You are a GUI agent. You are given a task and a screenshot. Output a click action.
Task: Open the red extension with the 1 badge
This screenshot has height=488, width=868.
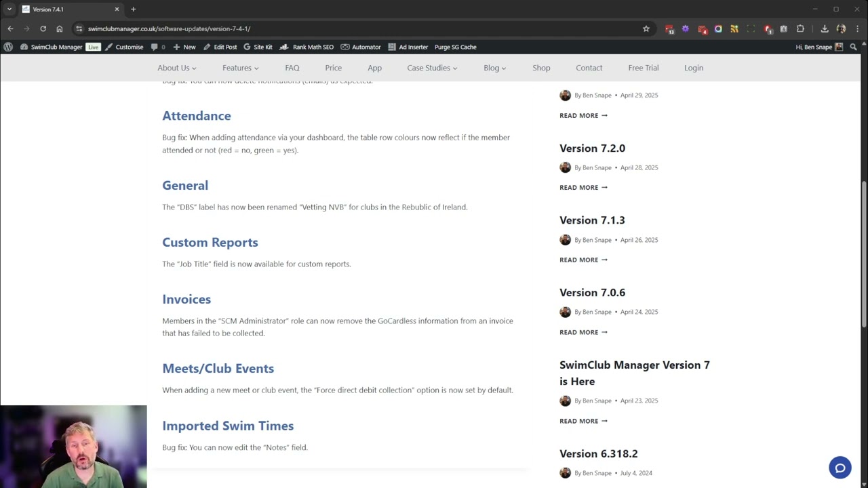768,29
